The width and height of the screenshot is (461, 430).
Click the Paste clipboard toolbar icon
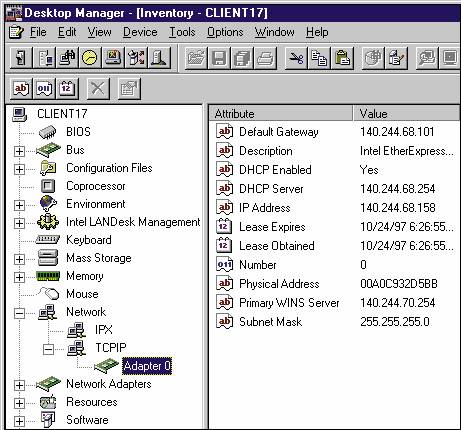pyautogui.click(x=342, y=58)
